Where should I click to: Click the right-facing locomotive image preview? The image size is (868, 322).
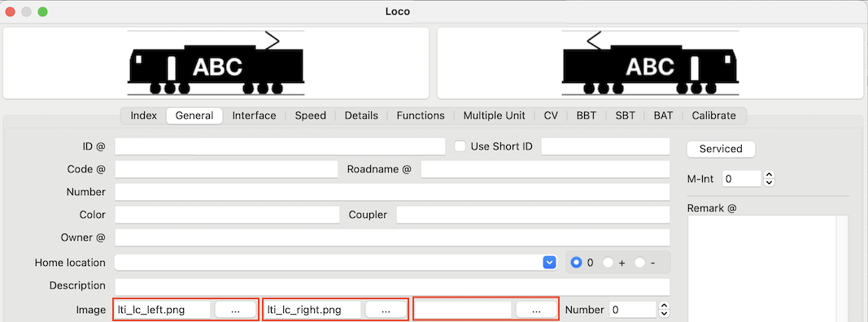[x=651, y=63]
